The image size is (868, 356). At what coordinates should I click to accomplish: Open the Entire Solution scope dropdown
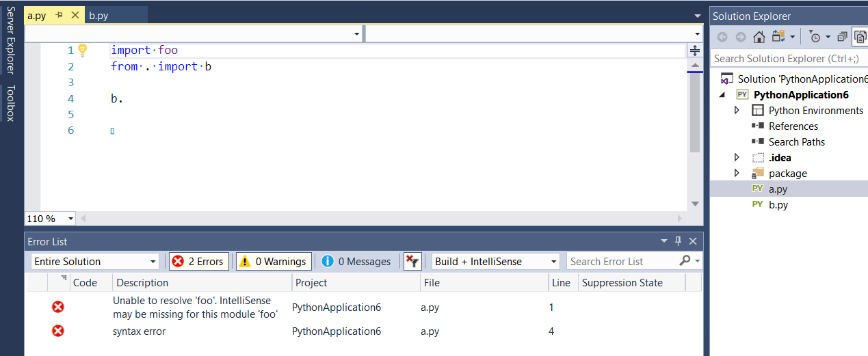(x=95, y=261)
